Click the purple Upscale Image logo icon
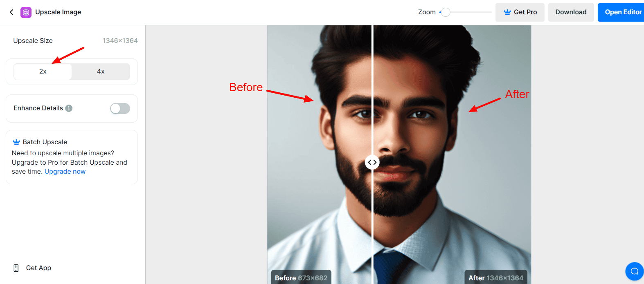The image size is (644, 284). [x=26, y=12]
